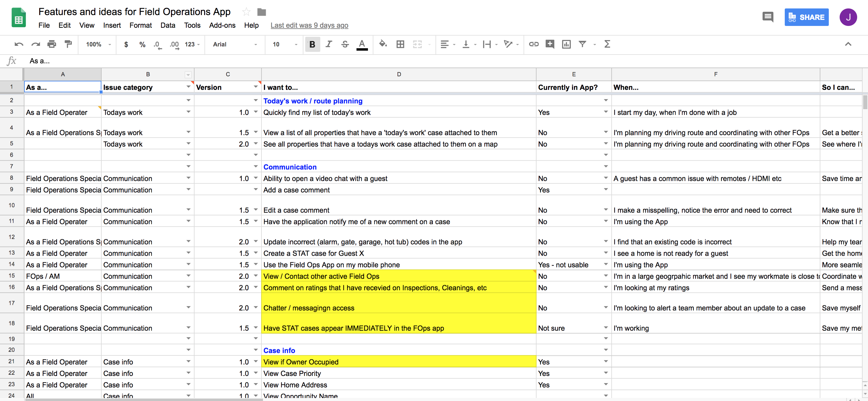Click the Move to folder icon
Viewport: 868px width, 401px height.
coord(261,12)
